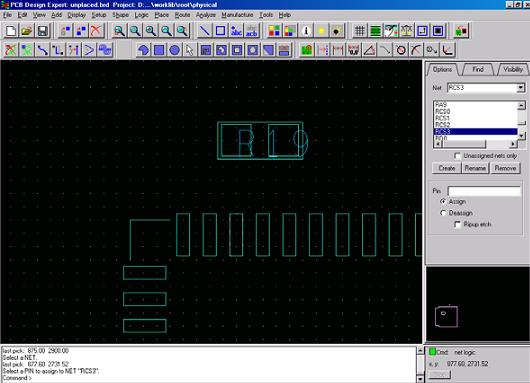530x383 pixels.
Task: Click the Save diskette icon
Action: pyautogui.click(x=42, y=31)
